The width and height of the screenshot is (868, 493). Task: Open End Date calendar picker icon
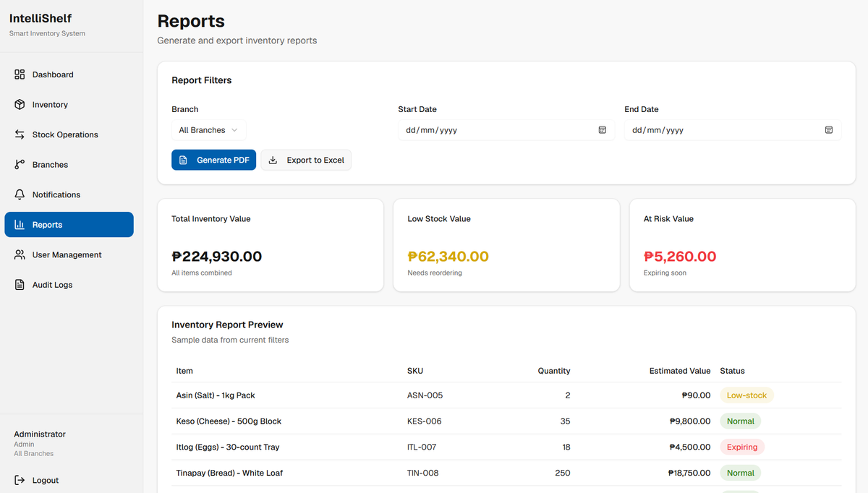click(x=828, y=130)
